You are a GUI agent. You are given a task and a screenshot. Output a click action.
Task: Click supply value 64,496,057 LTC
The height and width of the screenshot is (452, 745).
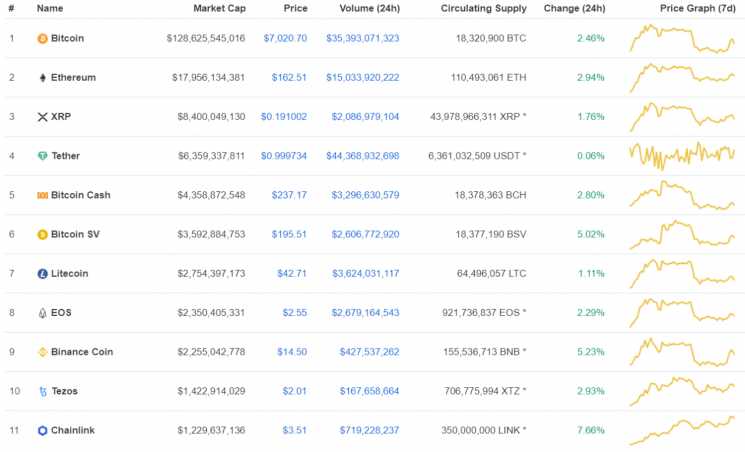click(491, 273)
